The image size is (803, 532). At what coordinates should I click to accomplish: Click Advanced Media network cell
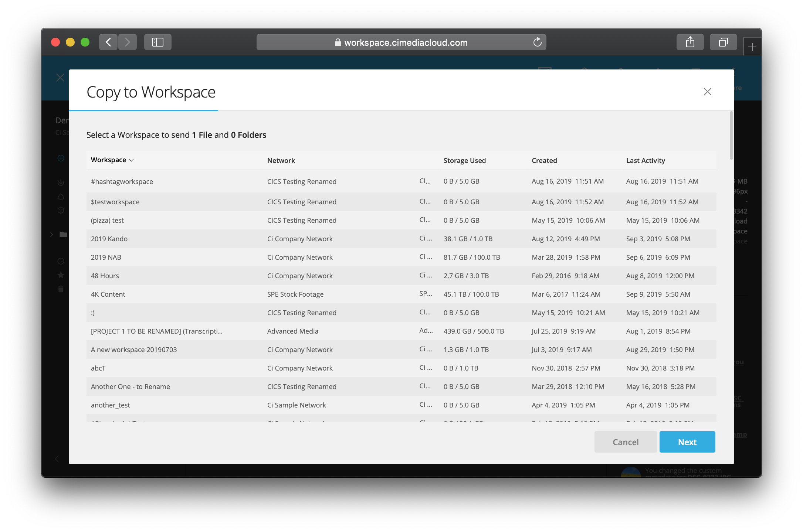[292, 331]
